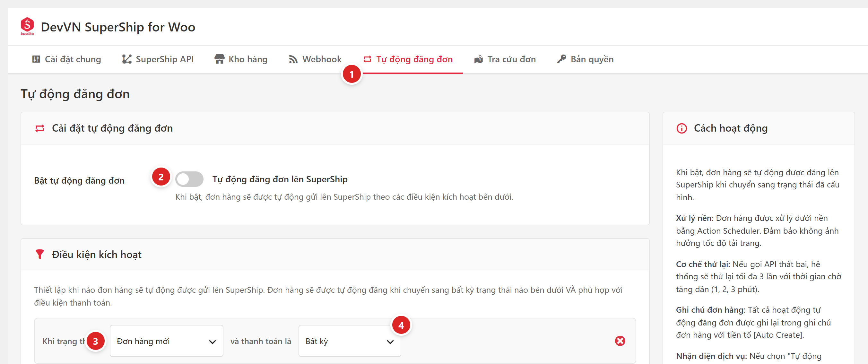Click the SuperShip API route icon
This screenshot has height=364, width=868.
point(127,59)
